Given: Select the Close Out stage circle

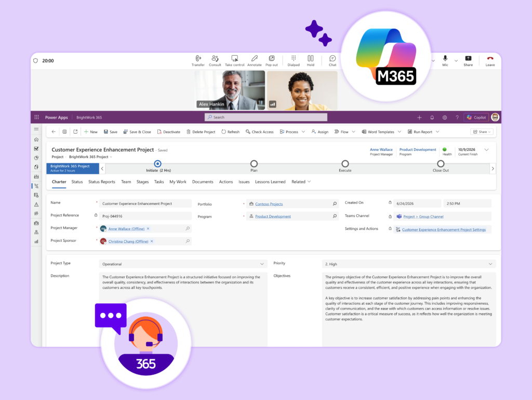Looking at the screenshot, I should point(441,164).
